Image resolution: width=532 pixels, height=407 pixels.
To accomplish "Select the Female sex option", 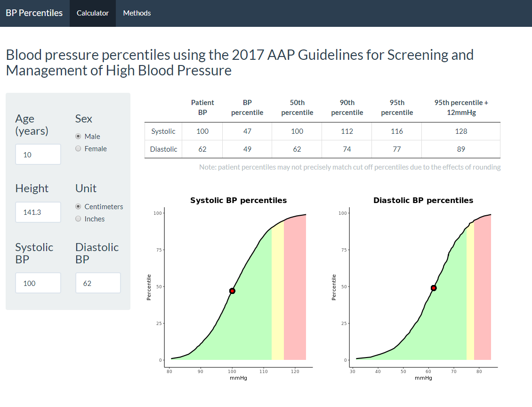I will tap(79, 149).
